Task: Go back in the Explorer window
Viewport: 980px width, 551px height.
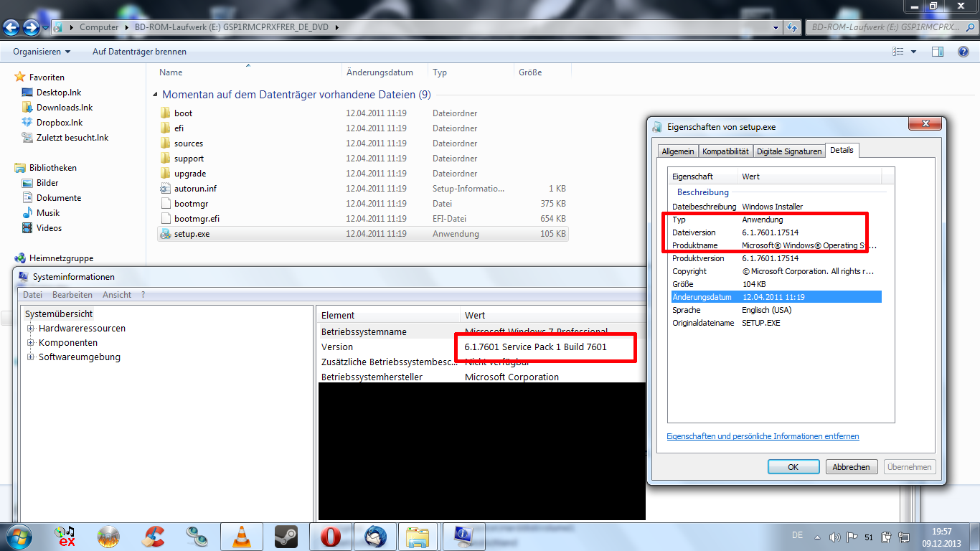Action: point(11,27)
